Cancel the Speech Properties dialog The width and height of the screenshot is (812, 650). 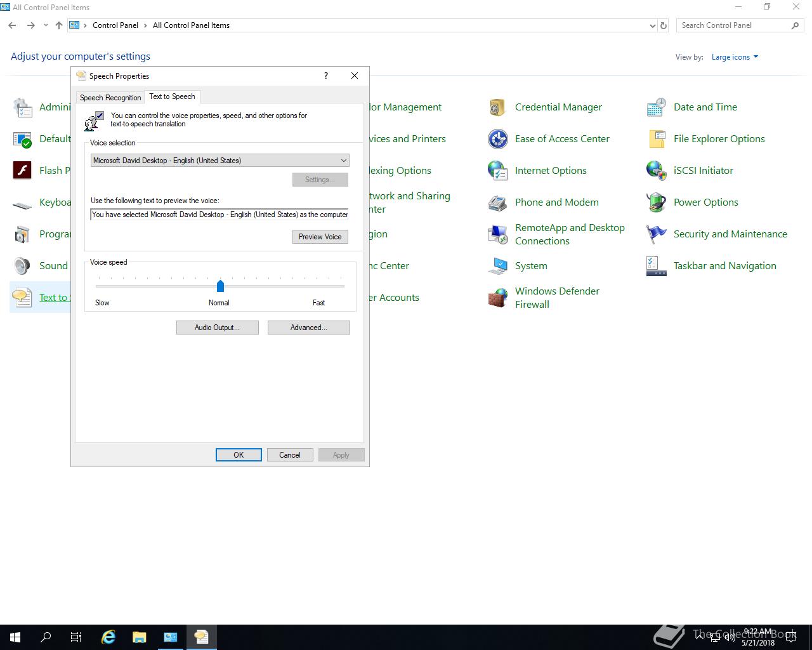click(290, 455)
